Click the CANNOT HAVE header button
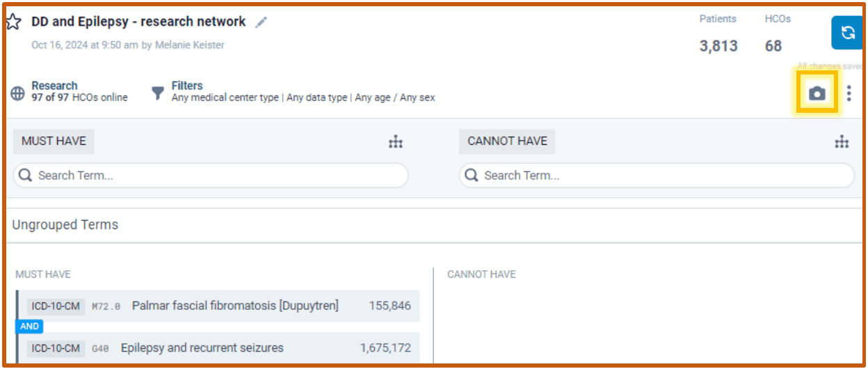868x369 pixels. click(x=507, y=141)
